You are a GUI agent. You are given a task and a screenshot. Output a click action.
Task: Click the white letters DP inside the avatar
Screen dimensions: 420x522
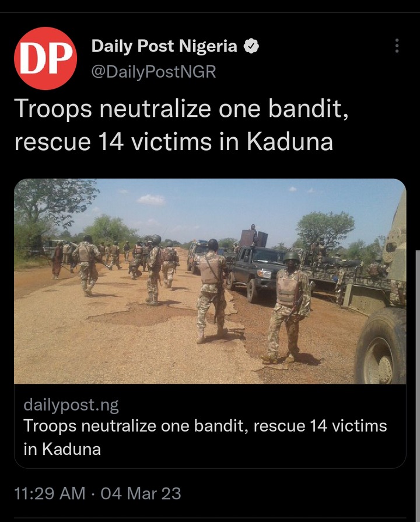coord(46,58)
